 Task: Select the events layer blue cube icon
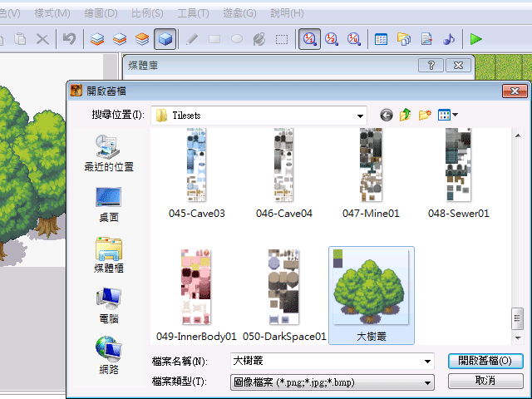[x=165, y=39]
